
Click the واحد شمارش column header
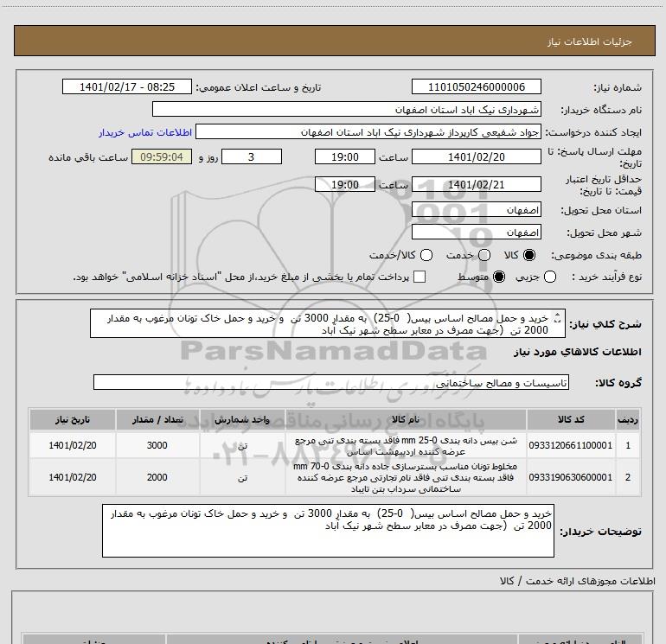coord(242,420)
